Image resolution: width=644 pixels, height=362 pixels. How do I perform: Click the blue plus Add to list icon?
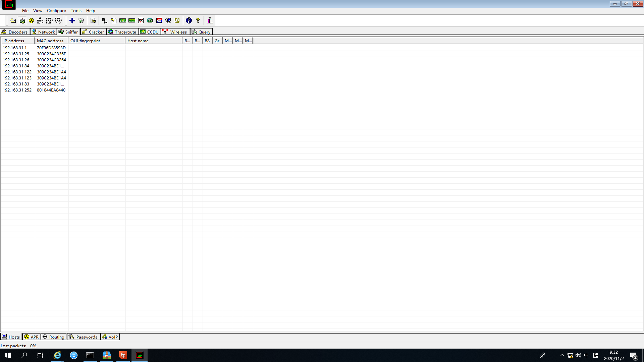pyautogui.click(x=72, y=21)
